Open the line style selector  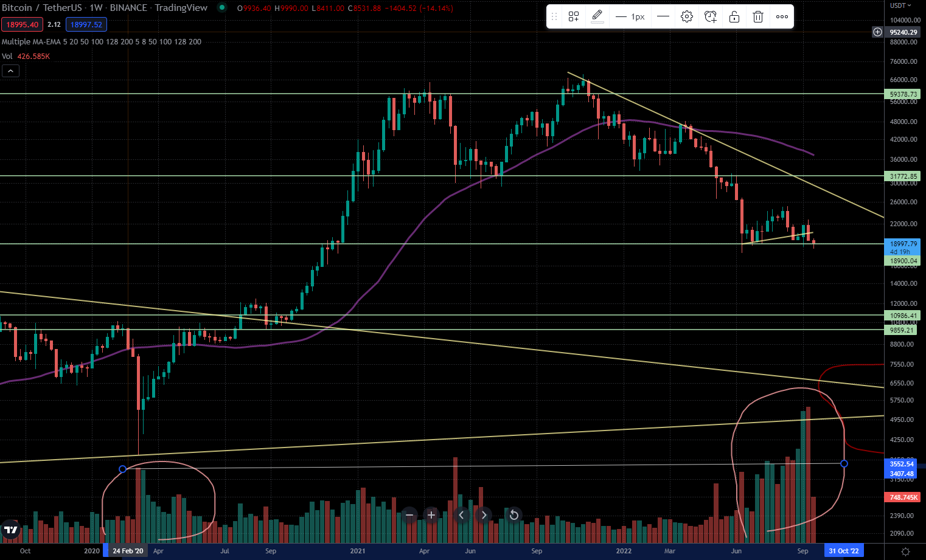click(663, 17)
